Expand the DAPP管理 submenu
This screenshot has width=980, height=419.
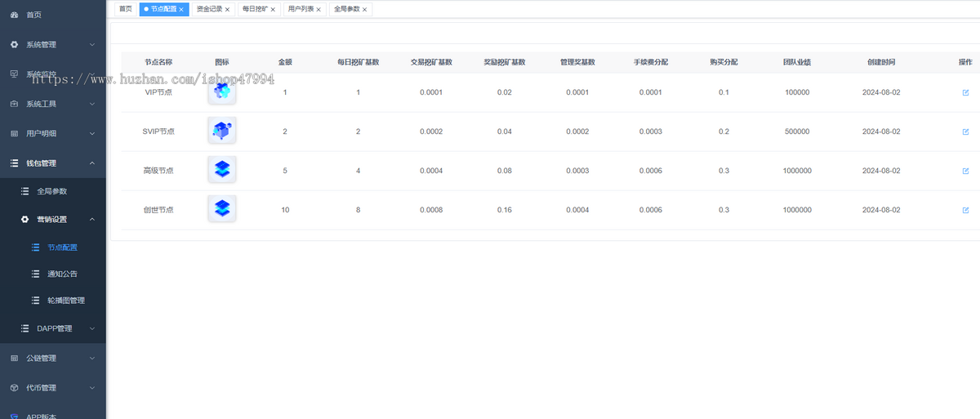pyautogui.click(x=57, y=328)
